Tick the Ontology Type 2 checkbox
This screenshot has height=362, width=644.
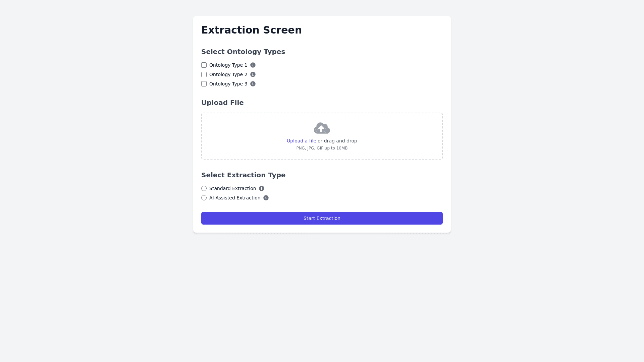[204, 74]
